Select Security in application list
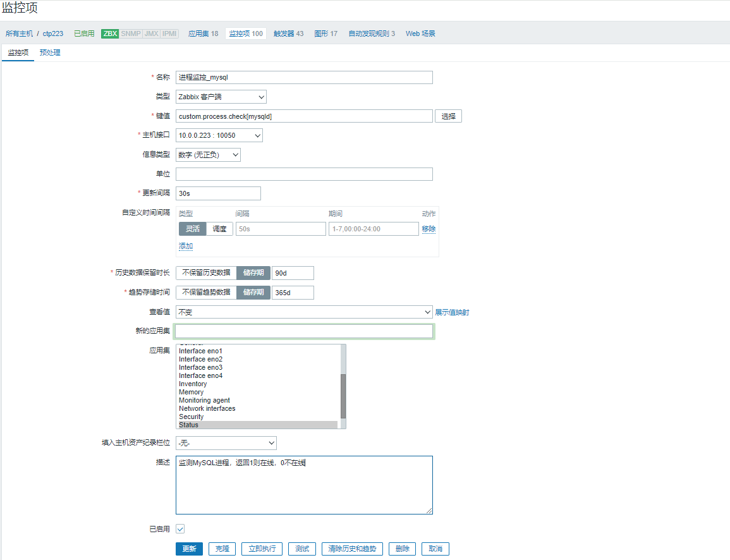This screenshot has width=730, height=560. tap(258, 417)
